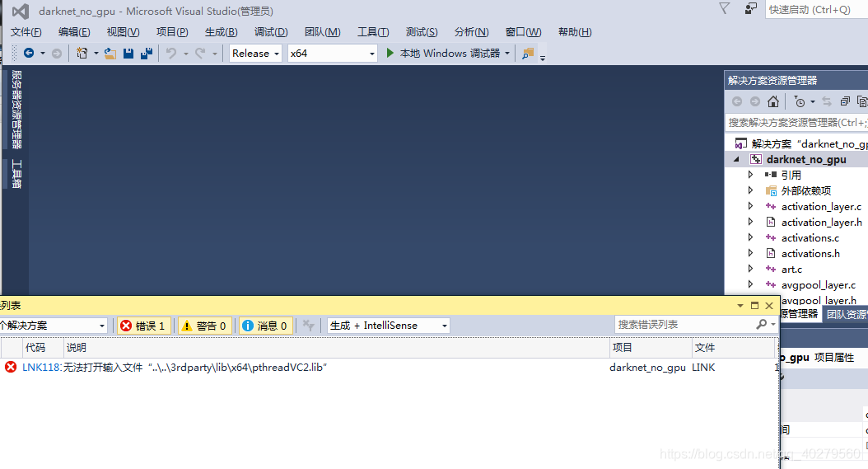Switch to the Team Explorer tab
This screenshot has width=868, height=469.
pos(846,314)
